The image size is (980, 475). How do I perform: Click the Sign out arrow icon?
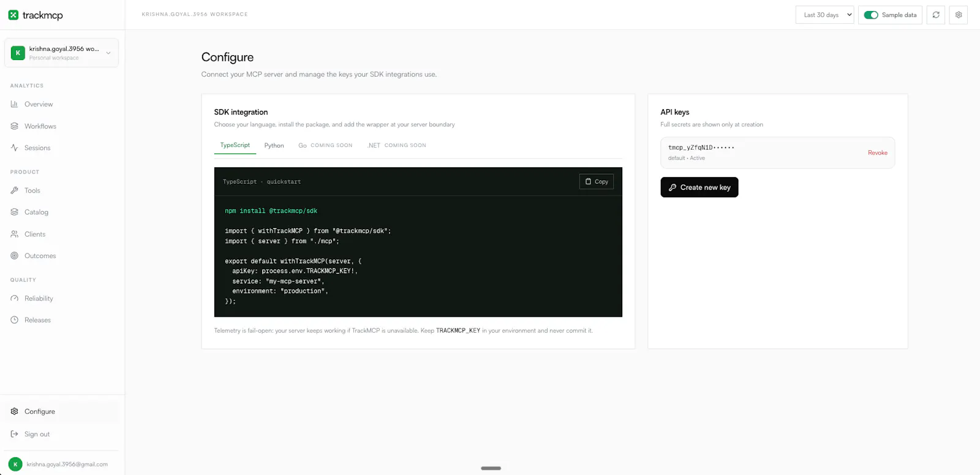point(14,434)
